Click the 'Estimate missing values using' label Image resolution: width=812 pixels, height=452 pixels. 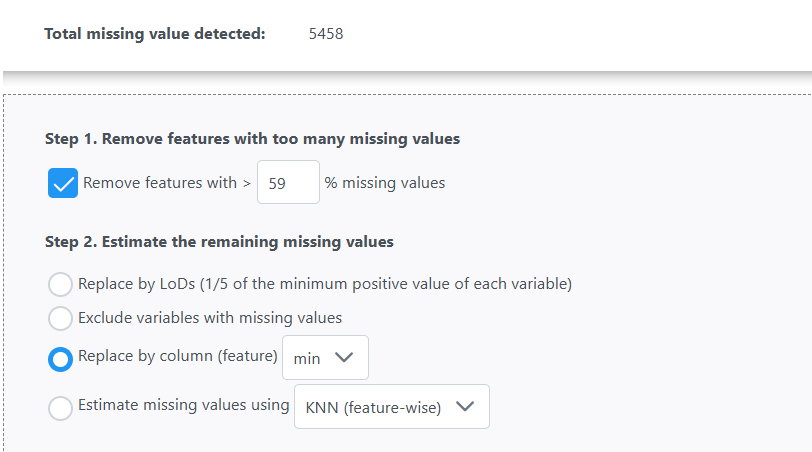coord(183,404)
